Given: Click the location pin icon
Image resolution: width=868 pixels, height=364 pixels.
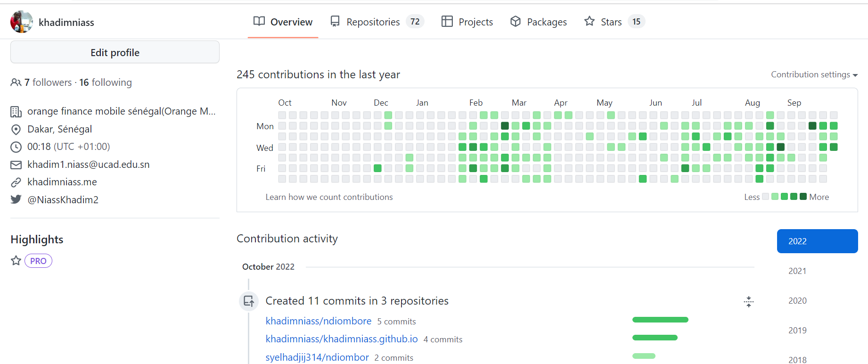Looking at the screenshot, I should [16, 129].
